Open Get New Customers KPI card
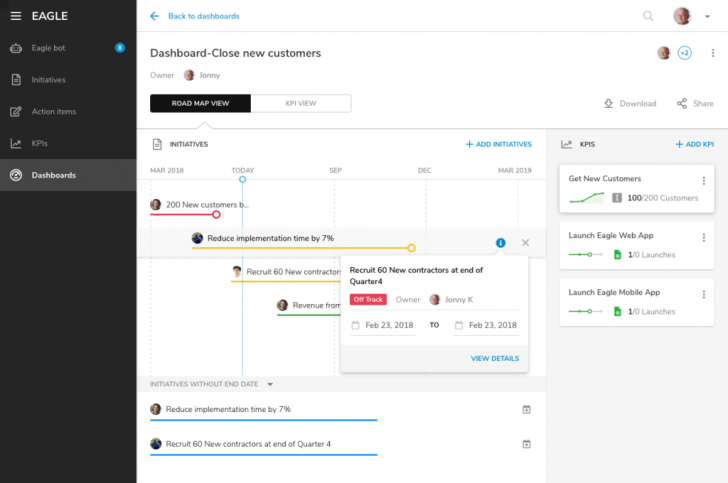This screenshot has height=483, width=728. click(x=637, y=189)
